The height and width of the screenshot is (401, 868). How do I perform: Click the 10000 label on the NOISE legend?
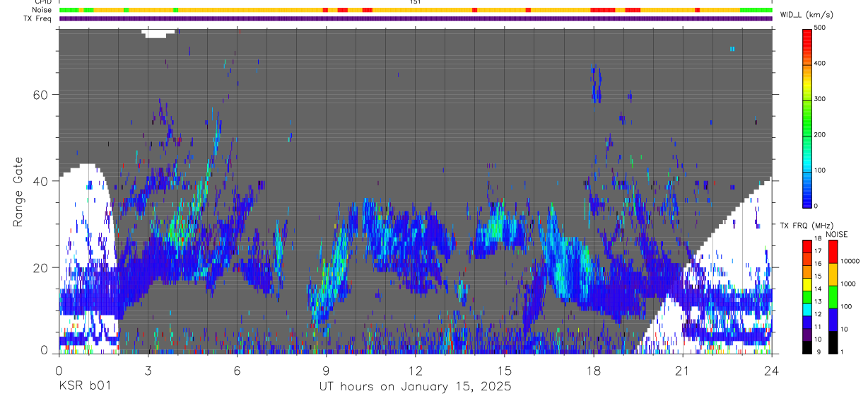click(851, 261)
